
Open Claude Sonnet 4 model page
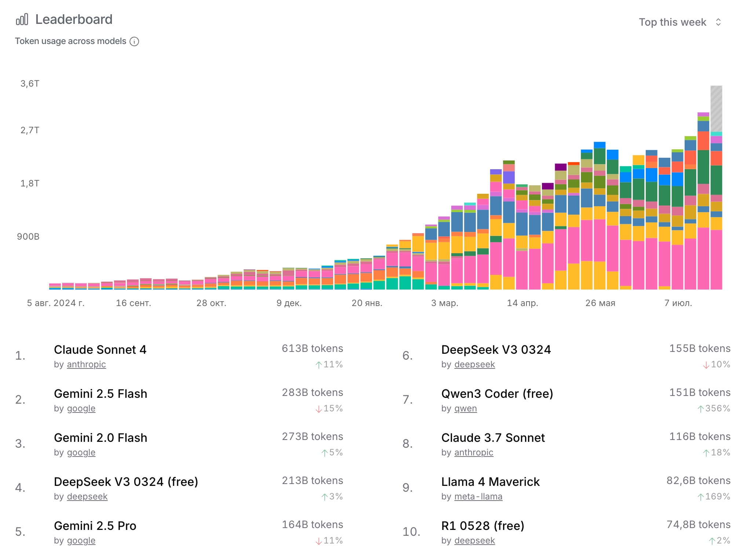[100, 350]
